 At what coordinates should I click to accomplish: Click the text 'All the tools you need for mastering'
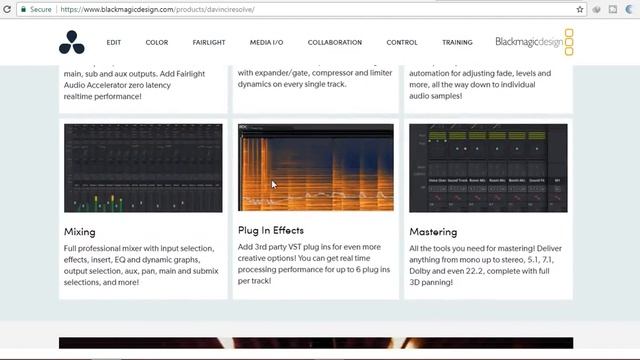pos(472,249)
